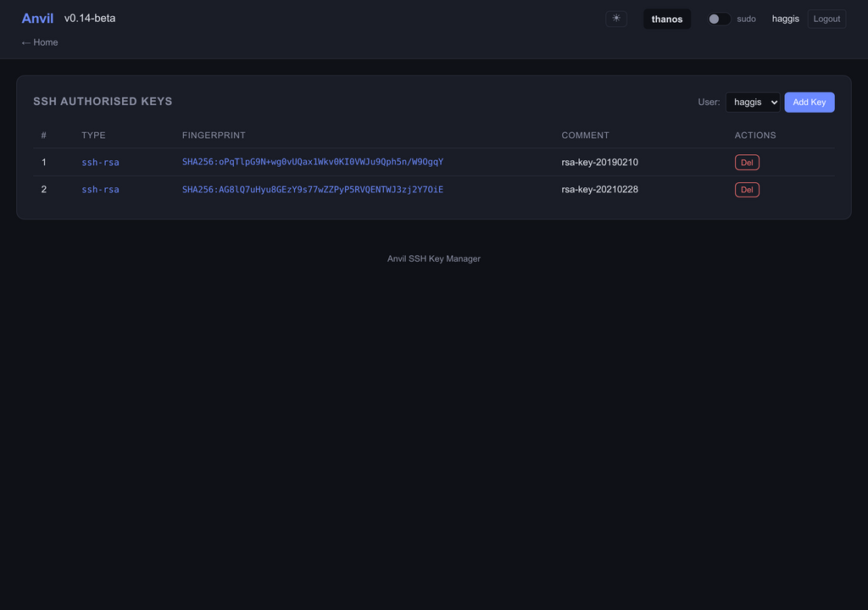Viewport: 868px width, 610px height.
Task: Click the v0.14-beta version label
Action: (90, 19)
